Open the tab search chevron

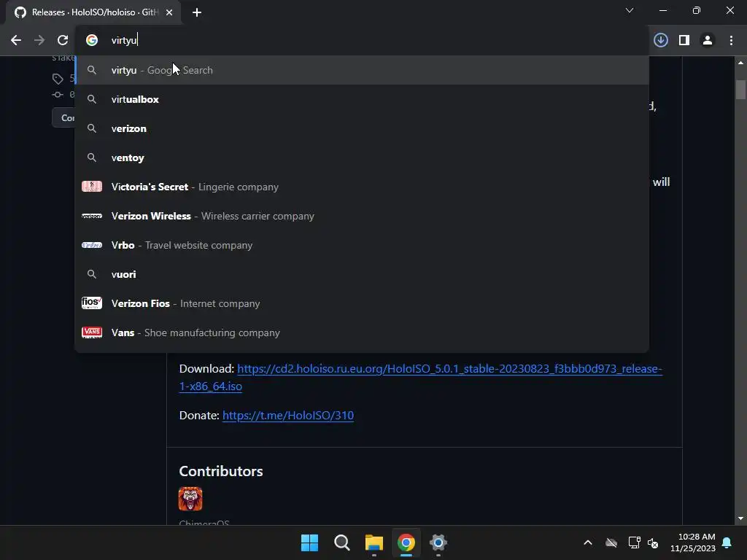[x=630, y=10]
